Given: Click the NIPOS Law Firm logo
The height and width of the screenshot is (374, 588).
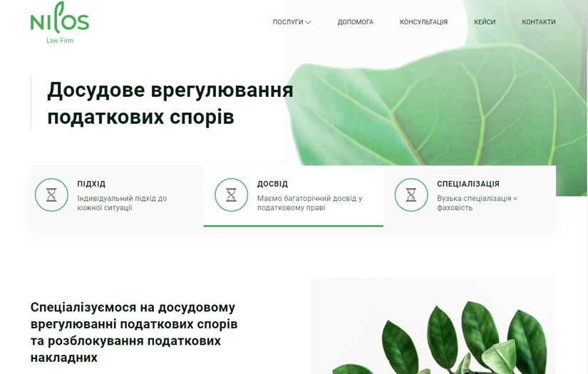Looking at the screenshot, I should point(60,23).
